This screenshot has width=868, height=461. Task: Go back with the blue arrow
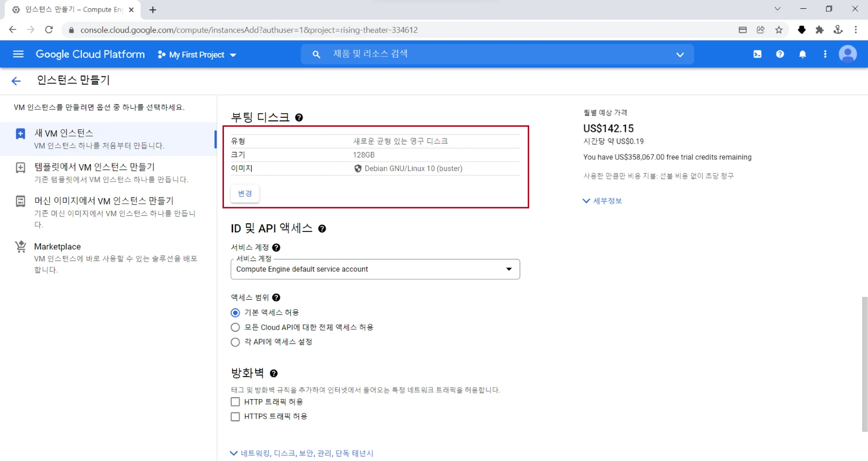coord(16,81)
